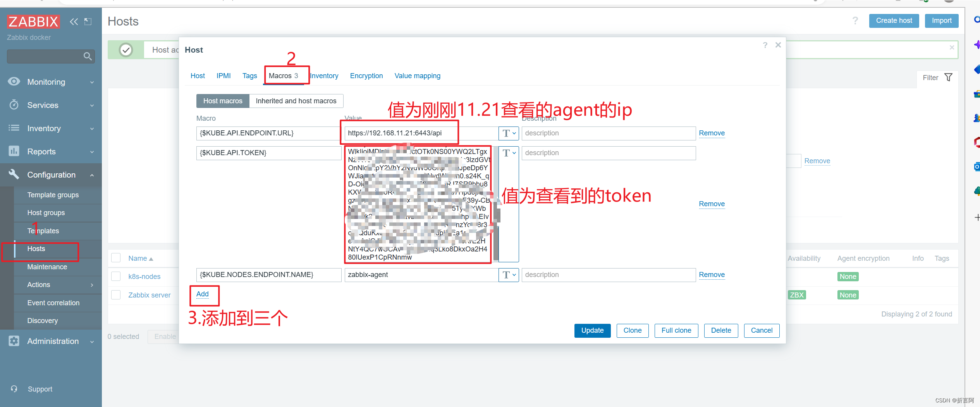This screenshot has height=407, width=980.
Task: Click None encryption badge for k8s-nodes
Action: 848,277
